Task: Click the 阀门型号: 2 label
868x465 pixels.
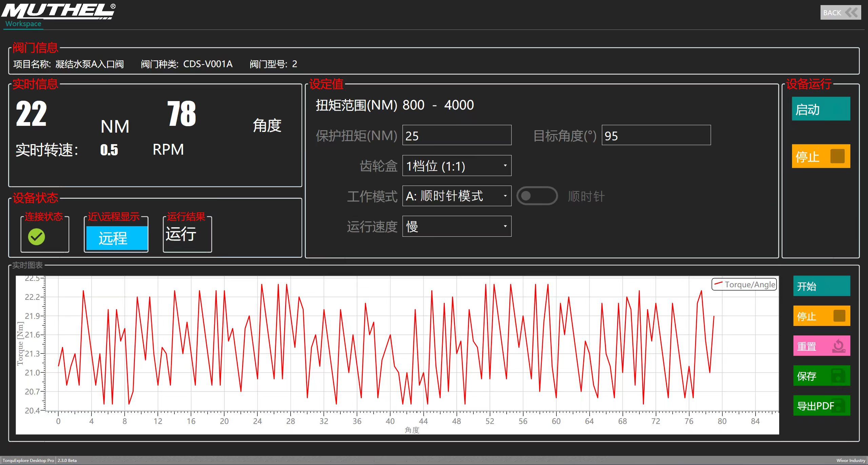Action: [273, 64]
